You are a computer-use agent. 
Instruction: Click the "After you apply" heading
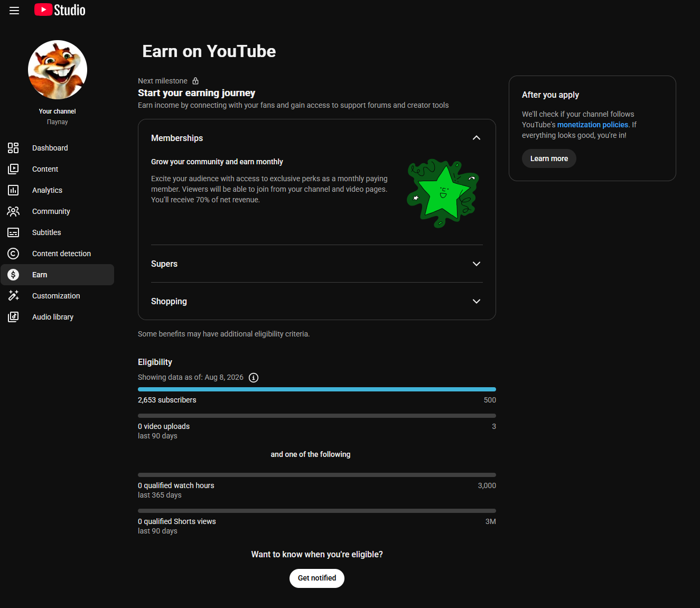tap(550, 95)
